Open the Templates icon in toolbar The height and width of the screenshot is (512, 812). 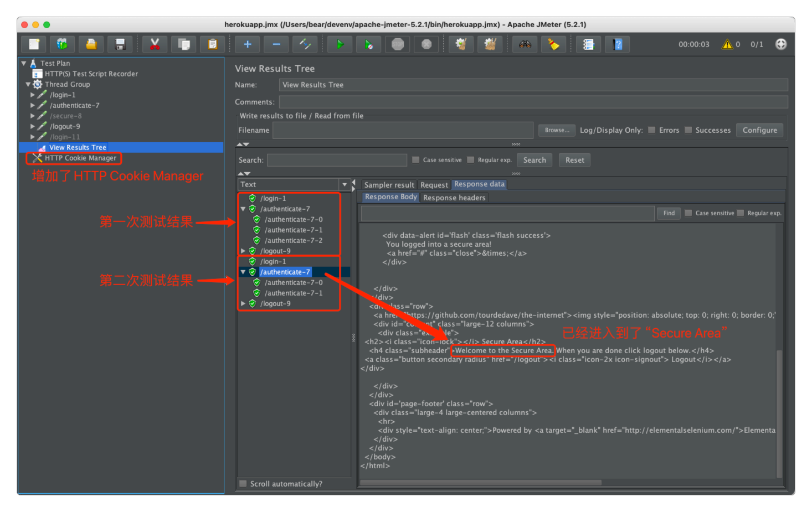tap(62, 44)
